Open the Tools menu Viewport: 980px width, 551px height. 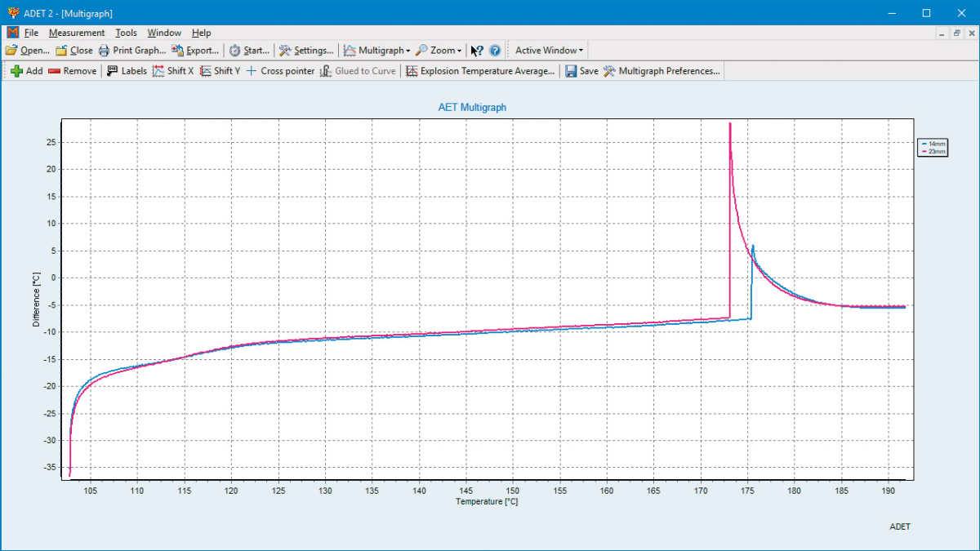pos(126,33)
